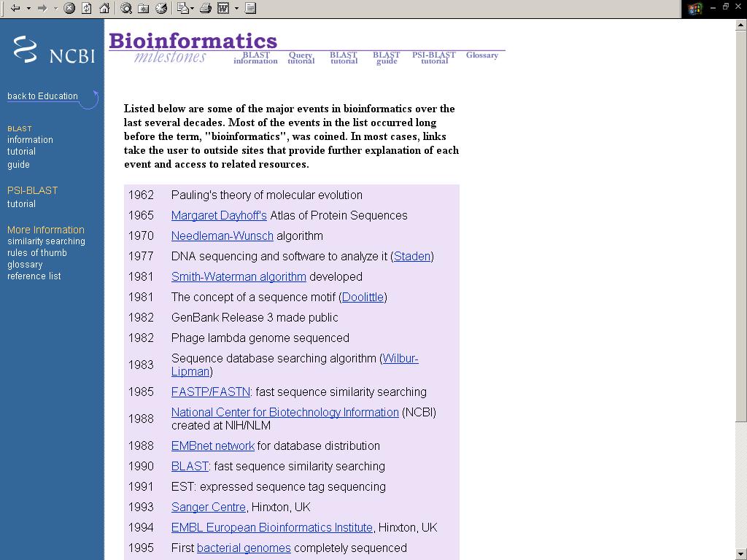Open the Search pane icon
The image size is (747, 560).
click(x=125, y=8)
